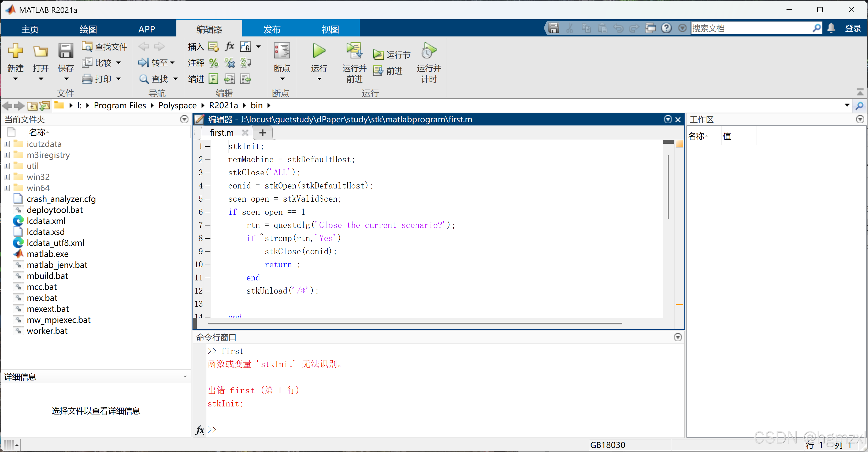Viewport: 868px width, 452px height.
Task: Click the Insert Section icon next to 插入
Action: pyautogui.click(x=213, y=46)
